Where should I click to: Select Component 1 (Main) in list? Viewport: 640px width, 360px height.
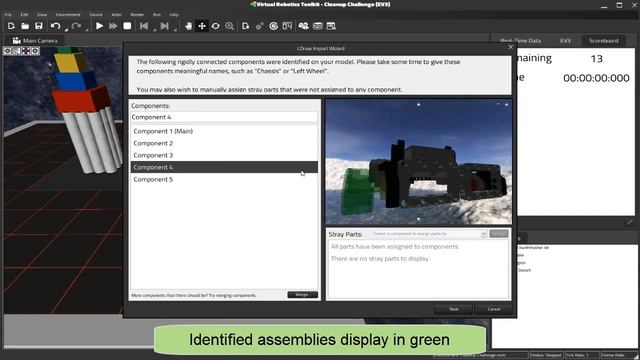click(224, 131)
